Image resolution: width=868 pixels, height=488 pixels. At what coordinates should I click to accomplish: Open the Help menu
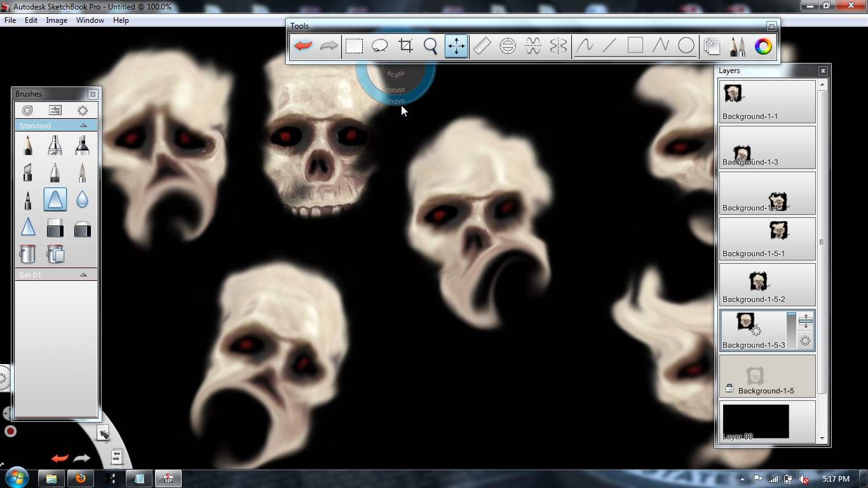121,20
